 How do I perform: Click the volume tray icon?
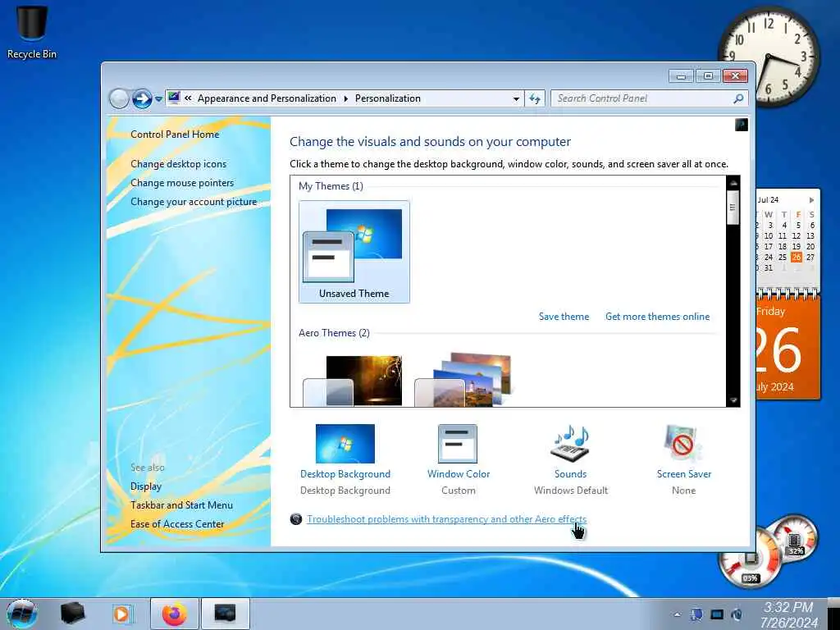point(737,614)
